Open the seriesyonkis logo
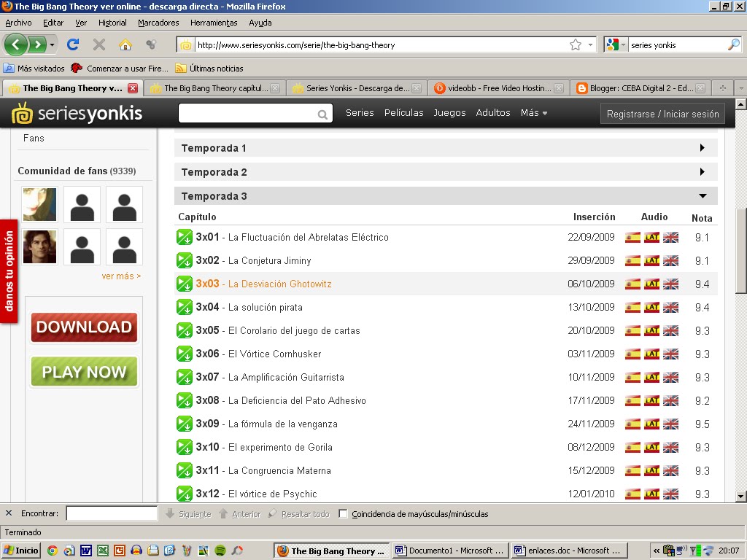Viewport: 747px width, 560px height. (77, 113)
